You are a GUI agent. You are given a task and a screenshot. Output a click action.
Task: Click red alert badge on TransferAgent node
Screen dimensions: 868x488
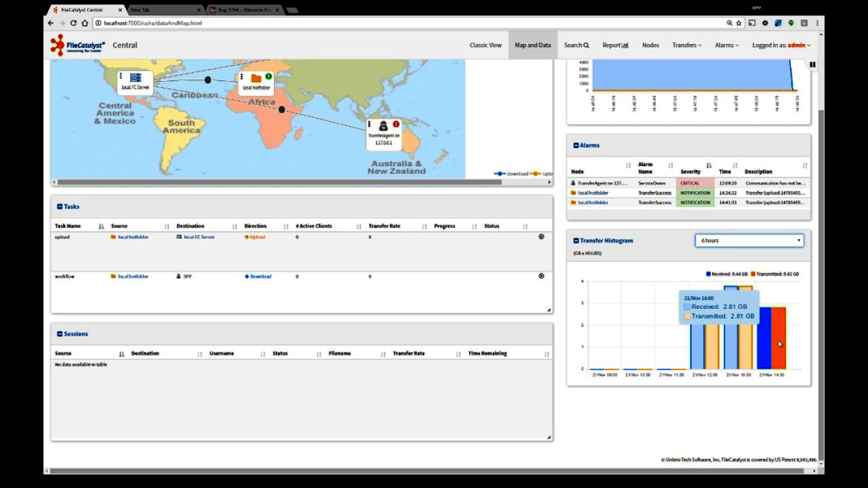pyautogui.click(x=396, y=124)
